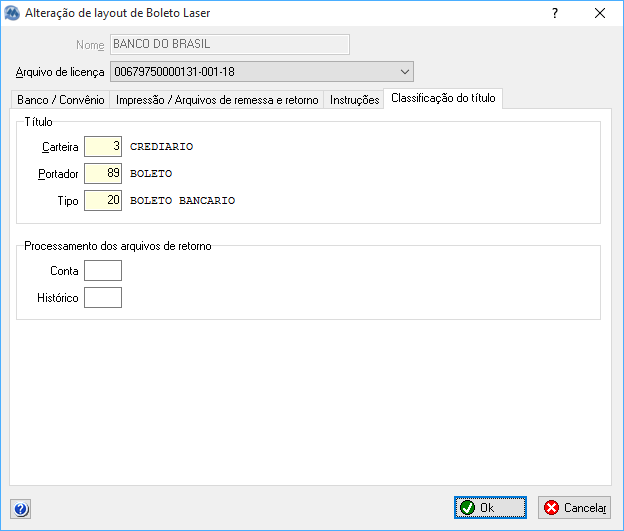Focus the Portador input field
624x531 pixels.
[x=103, y=173]
